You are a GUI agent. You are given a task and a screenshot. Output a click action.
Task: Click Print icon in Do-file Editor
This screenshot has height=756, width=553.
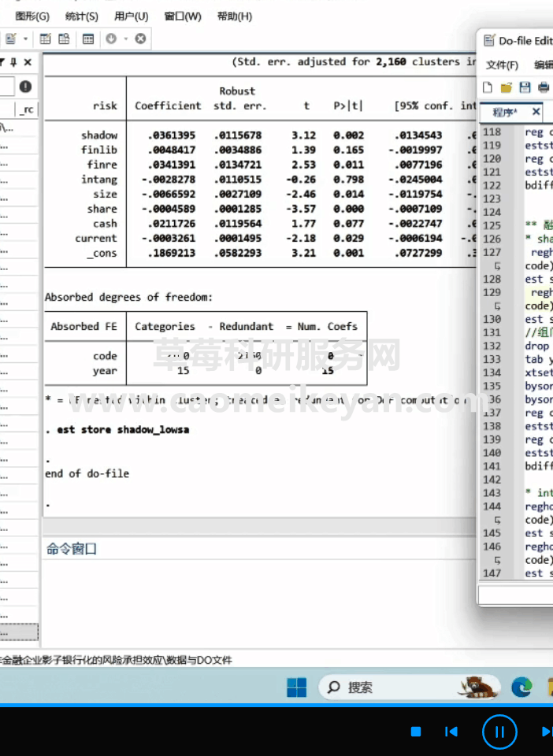[544, 87]
